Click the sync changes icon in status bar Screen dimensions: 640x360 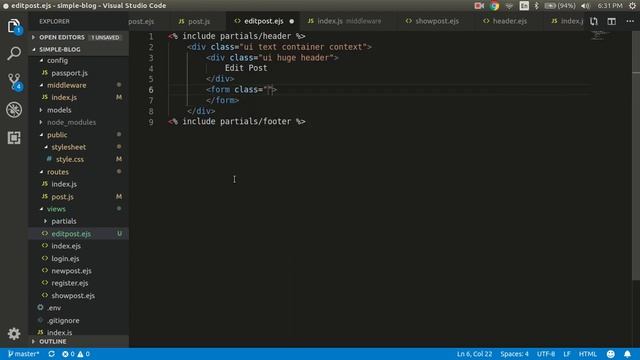(51, 354)
